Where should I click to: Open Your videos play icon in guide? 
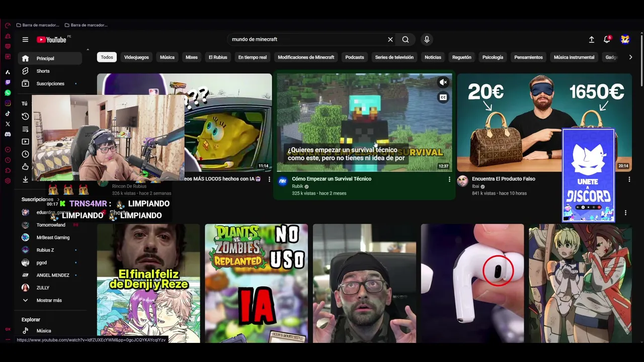click(x=25, y=142)
